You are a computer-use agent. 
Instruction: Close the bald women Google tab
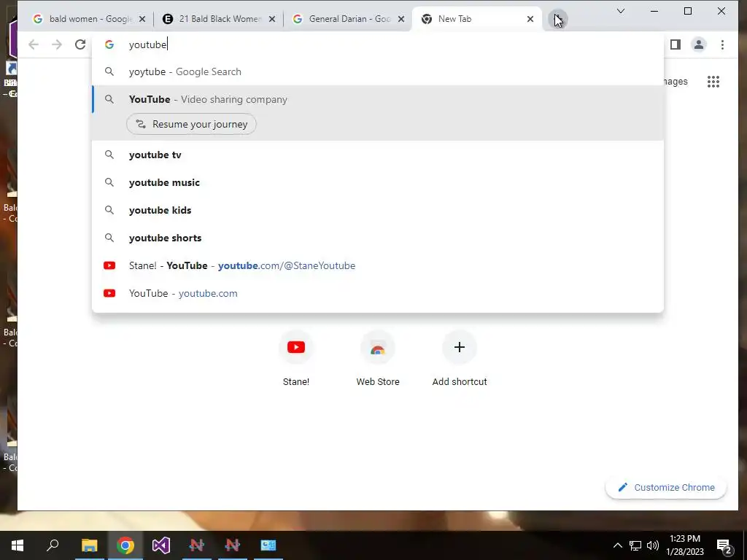click(x=142, y=19)
